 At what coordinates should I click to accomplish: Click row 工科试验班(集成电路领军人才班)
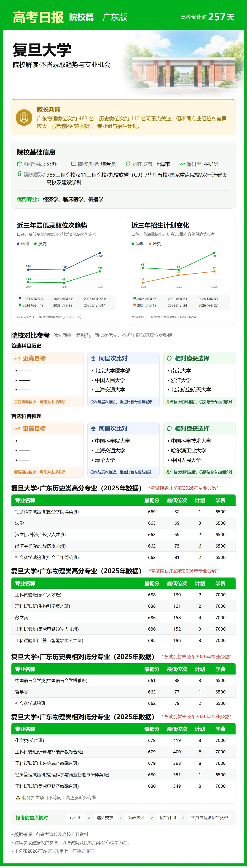[x=123, y=629]
